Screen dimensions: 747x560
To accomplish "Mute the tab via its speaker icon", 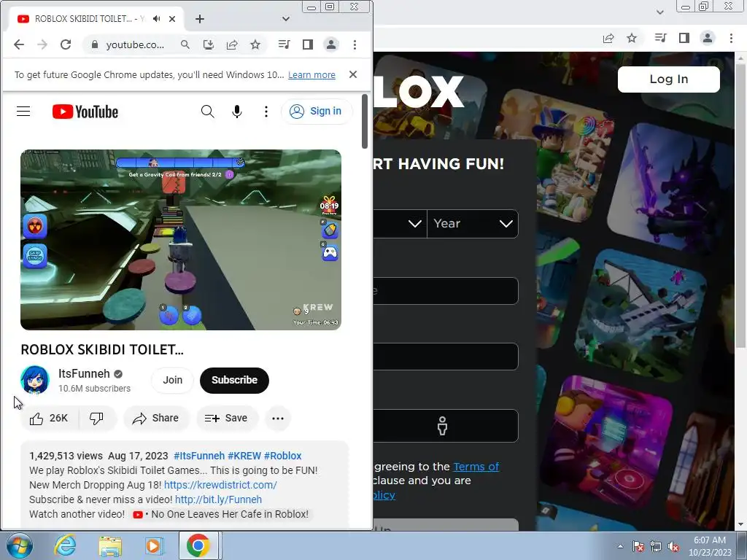I will coord(157,19).
